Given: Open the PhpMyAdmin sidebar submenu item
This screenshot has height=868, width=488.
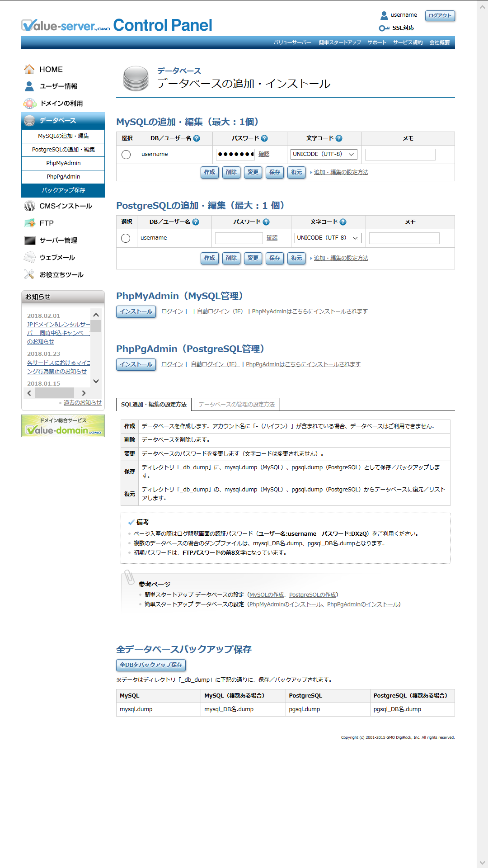Looking at the screenshot, I should point(63,163).
